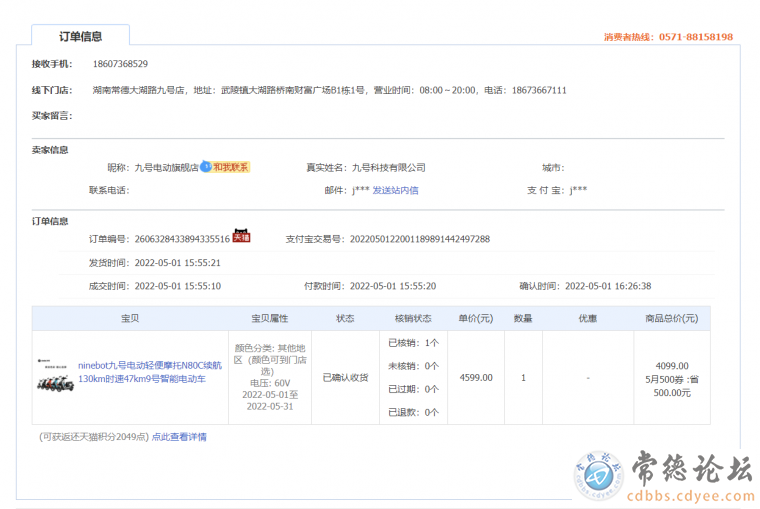
Task: Click the total price 4099.00
Action: coord(672,366)
